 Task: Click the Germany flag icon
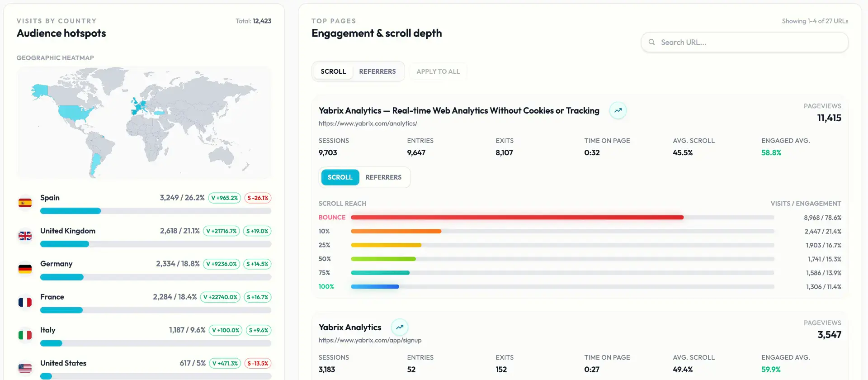[x=25, y=269]
